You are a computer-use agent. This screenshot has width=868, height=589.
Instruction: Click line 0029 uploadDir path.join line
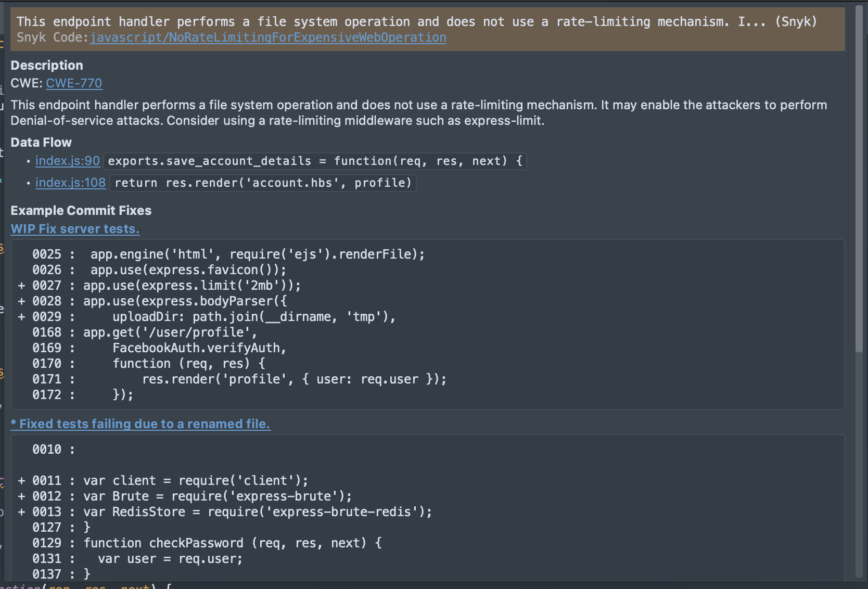tap(207, 317)
